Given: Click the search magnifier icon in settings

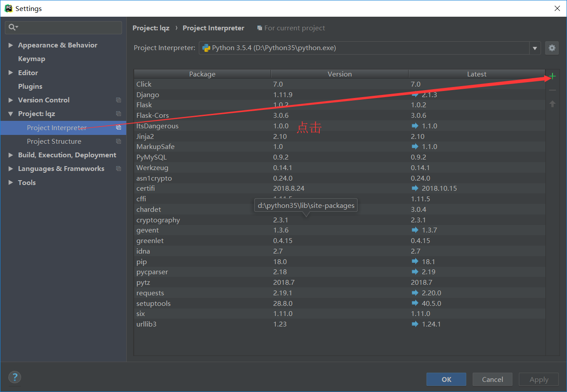Looking at the screenshot, I should pos(13,27).
